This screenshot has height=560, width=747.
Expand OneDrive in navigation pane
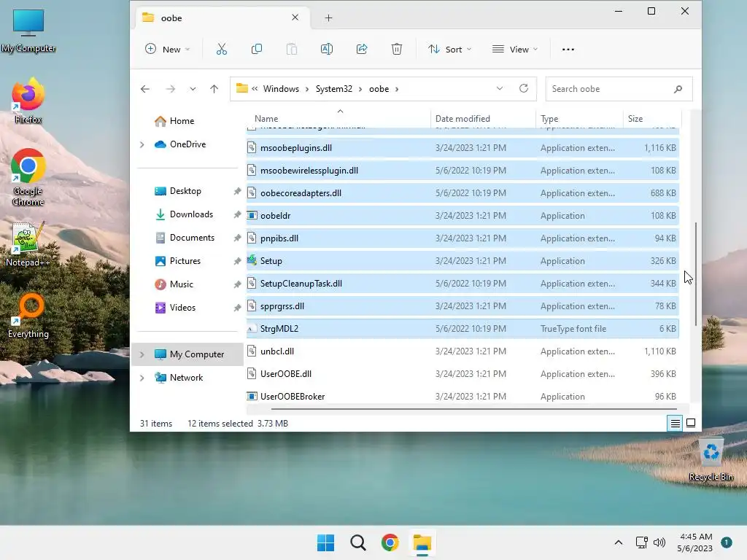tap(142, 144)
